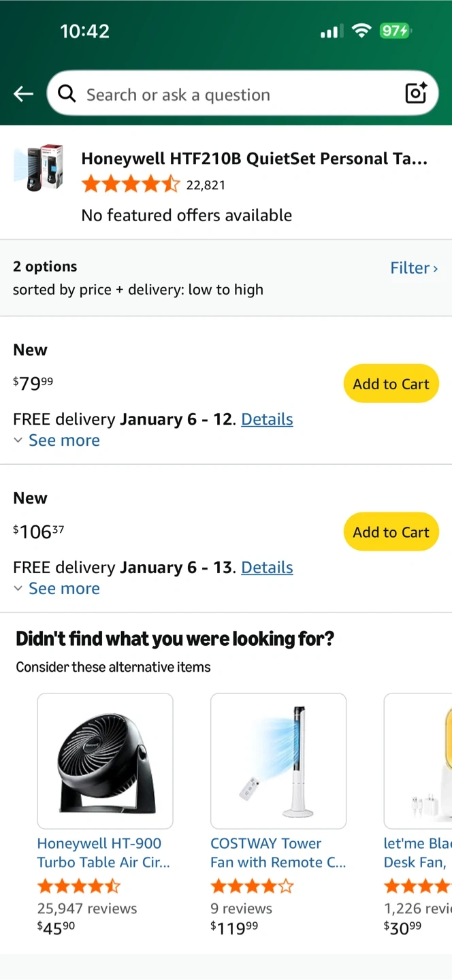
Task: Tap the COSTWAY tower fan image
Action: (278, 761)
